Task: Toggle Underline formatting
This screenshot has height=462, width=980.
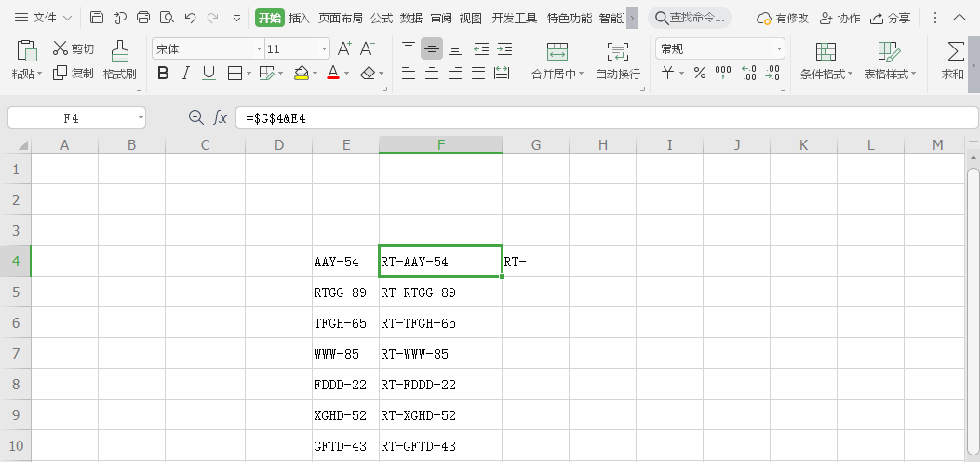Action: tap(208, 74)
